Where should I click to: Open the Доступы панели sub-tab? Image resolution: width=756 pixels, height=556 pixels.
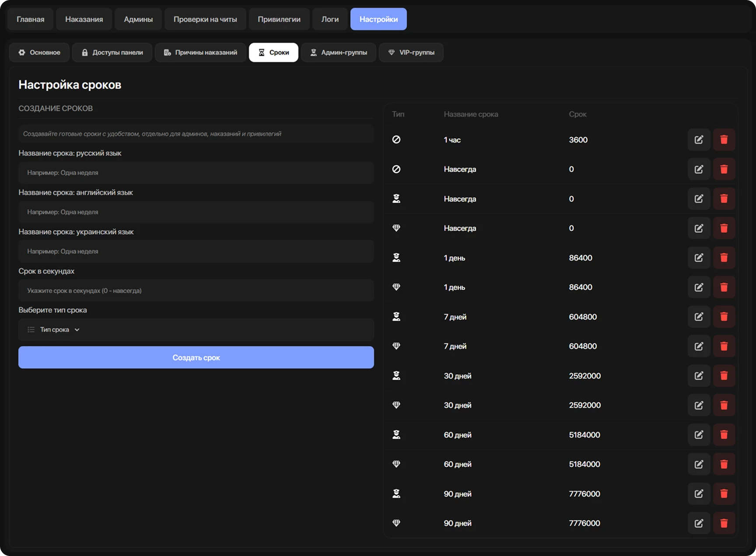click(112, 52)
